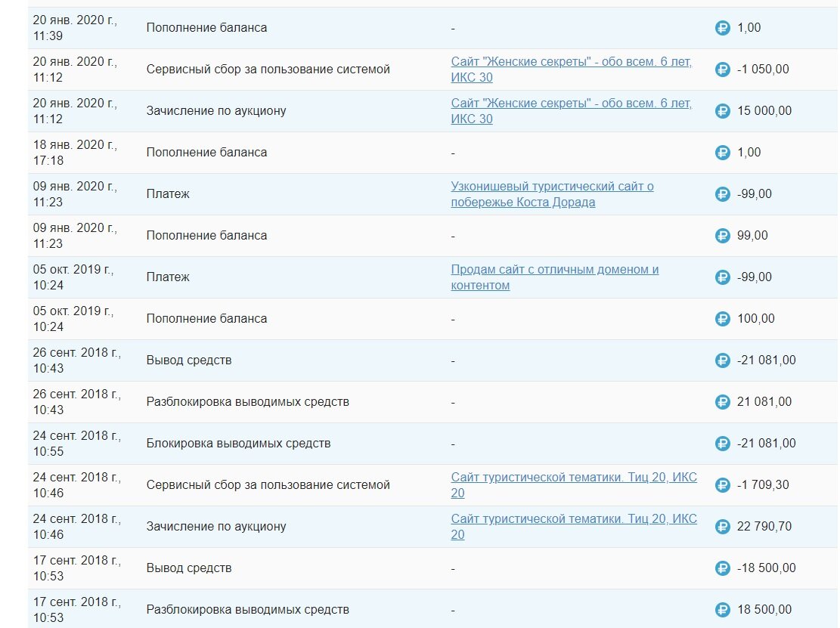Click ruble icon in 26 сент. Вывод средств row
The image size is (840, 628).
[x=723, y=360]
